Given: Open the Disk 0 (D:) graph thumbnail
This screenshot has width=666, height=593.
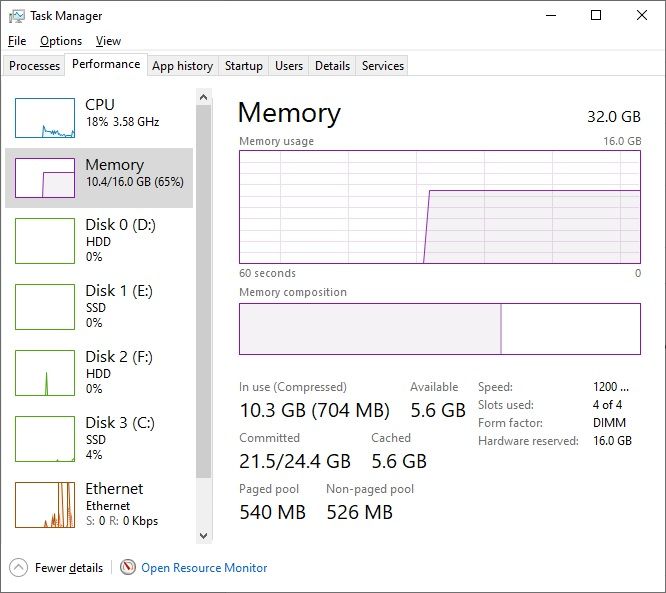Looking at the screenshot, I should point(45,241).
